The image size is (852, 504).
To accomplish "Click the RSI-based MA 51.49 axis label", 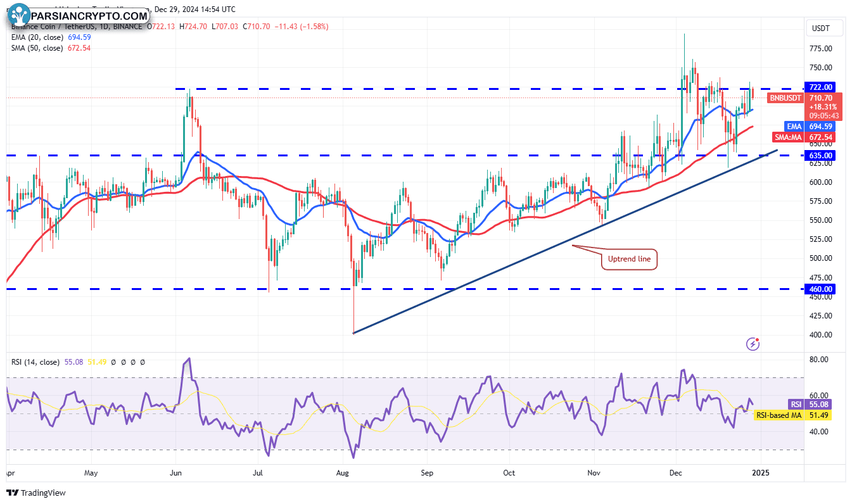I will click(793, 415).
